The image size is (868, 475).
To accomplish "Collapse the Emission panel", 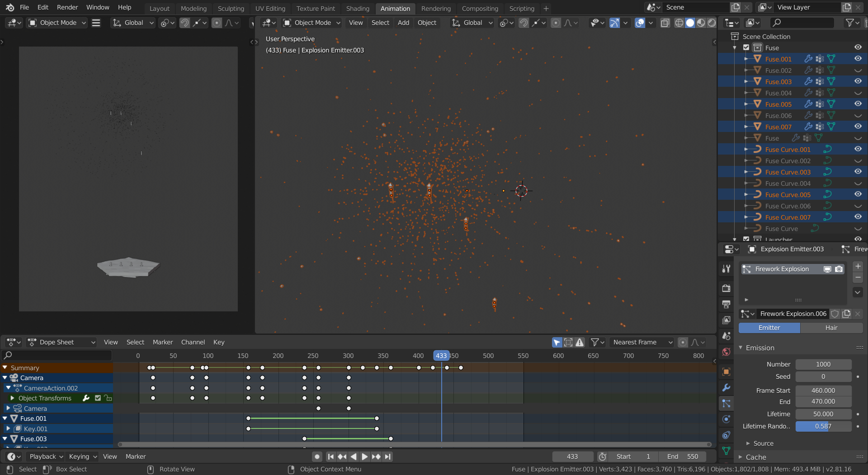I will pyautogui.click(x=760, y=348).
